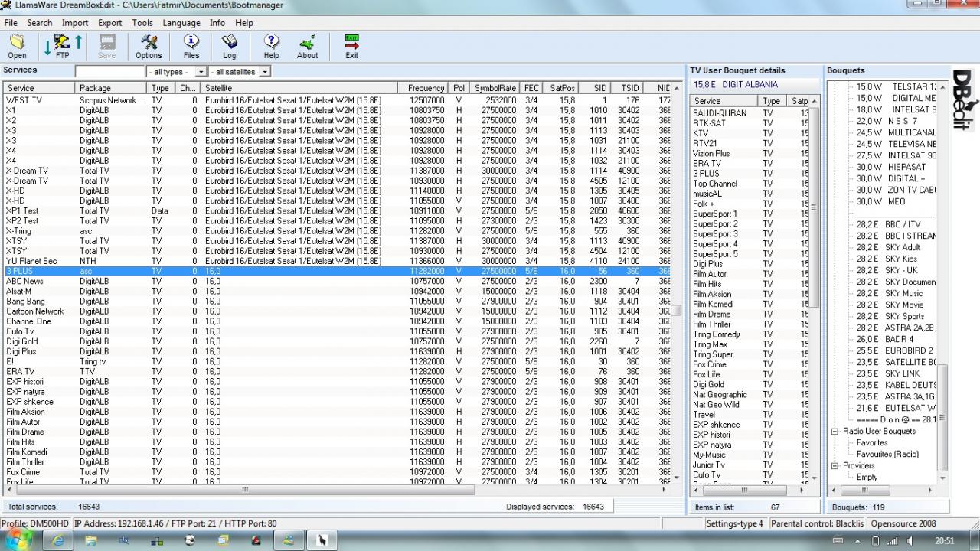Click the services list vertical scrollbar thumb

[676, 311]
